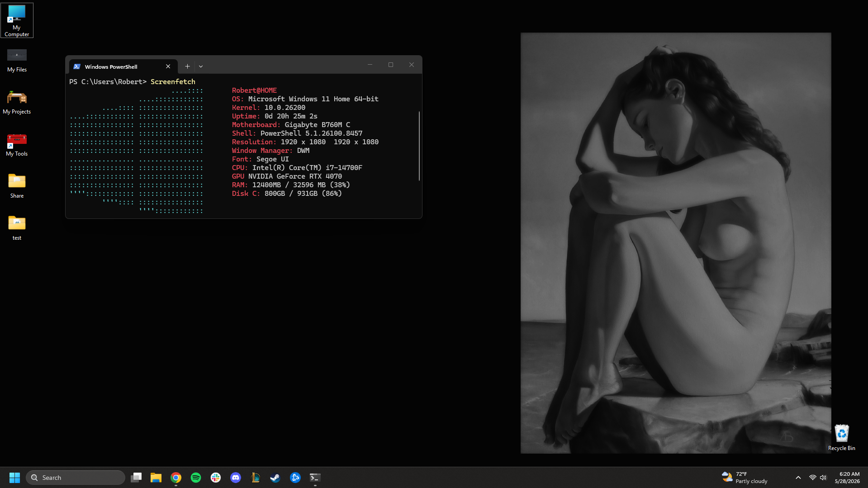
Task: Click the Terminal icon in taskbar
Action: click(315, 478)
